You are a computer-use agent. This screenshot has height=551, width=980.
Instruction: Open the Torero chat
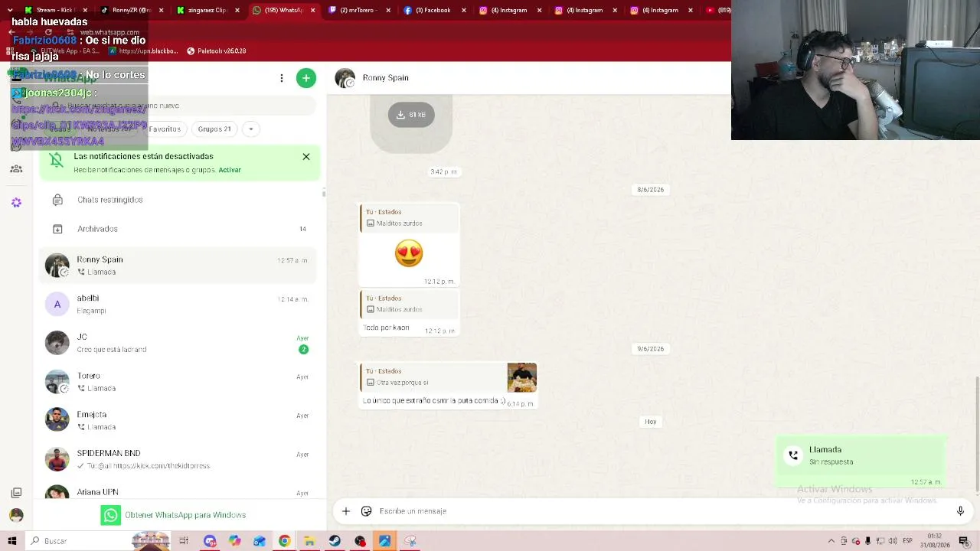(178, 382)
